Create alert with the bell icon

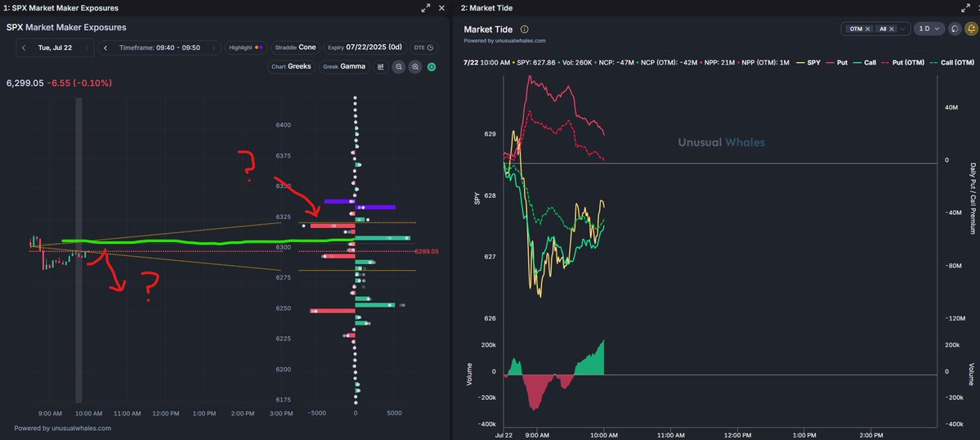coord(971,29)
